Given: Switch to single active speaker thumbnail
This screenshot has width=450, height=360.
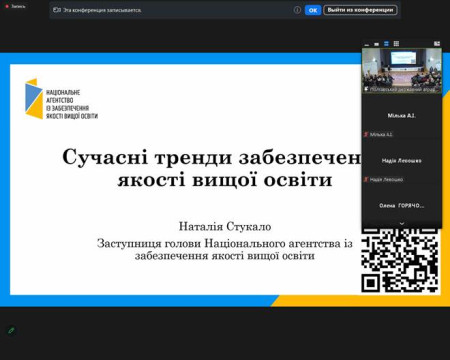Looking at the screenshot, I should coord(376,44).
